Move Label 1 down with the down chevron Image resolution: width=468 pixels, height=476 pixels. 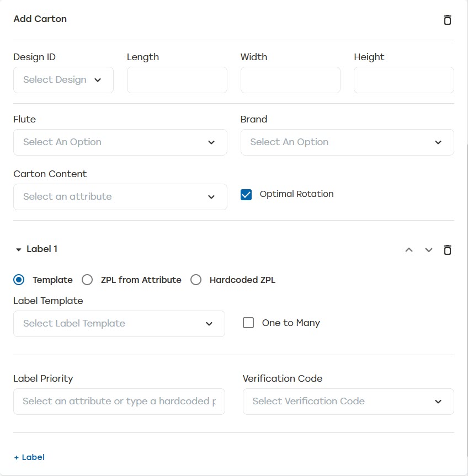[x=428, y=250]
